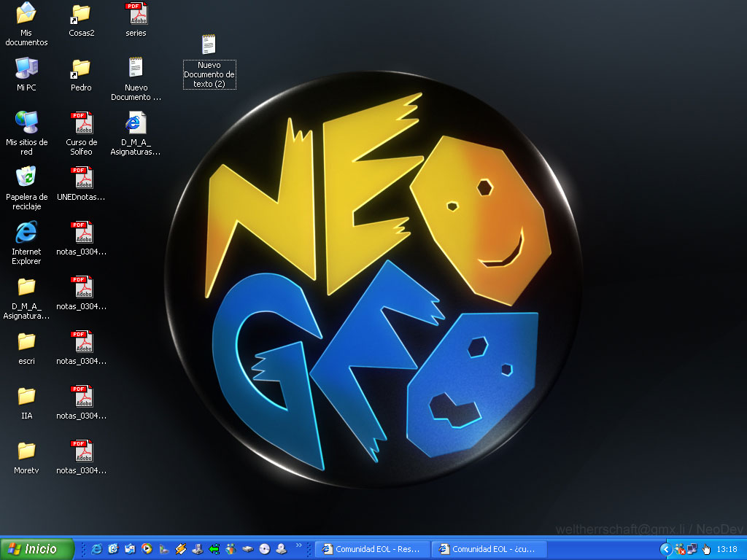The width and height of the screenshot is (747, 560).
Task: Open Windows Media Player in Quick Launch
Action: 147,549
